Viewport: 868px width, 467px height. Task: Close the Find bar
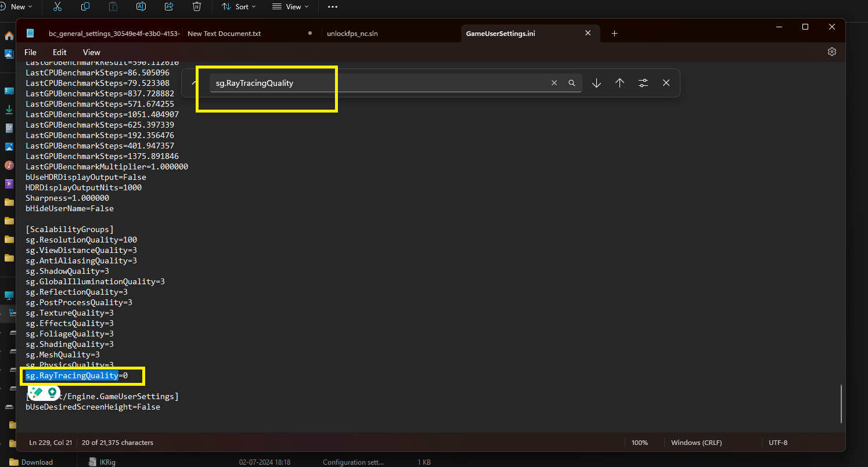[x=667, y=83]
